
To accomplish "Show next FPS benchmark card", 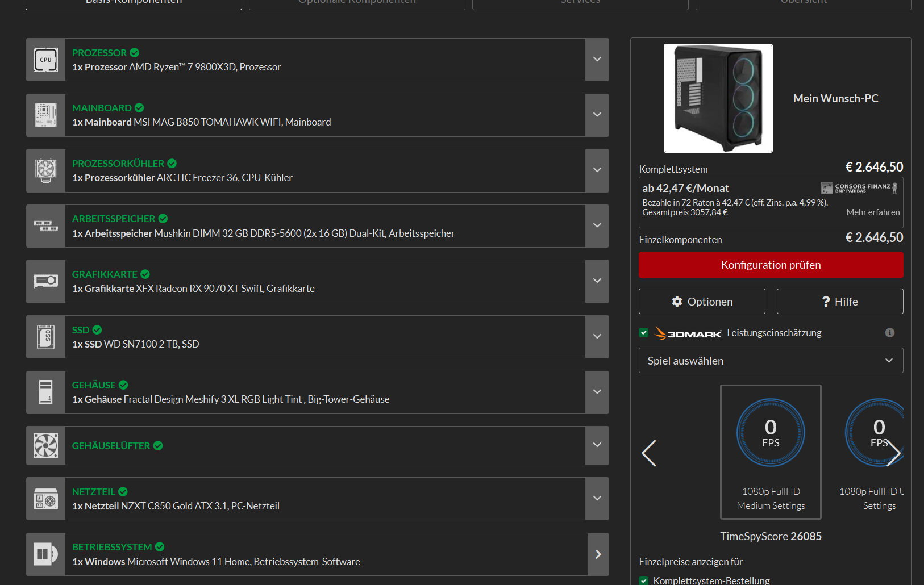I will (x=893, y=453).
